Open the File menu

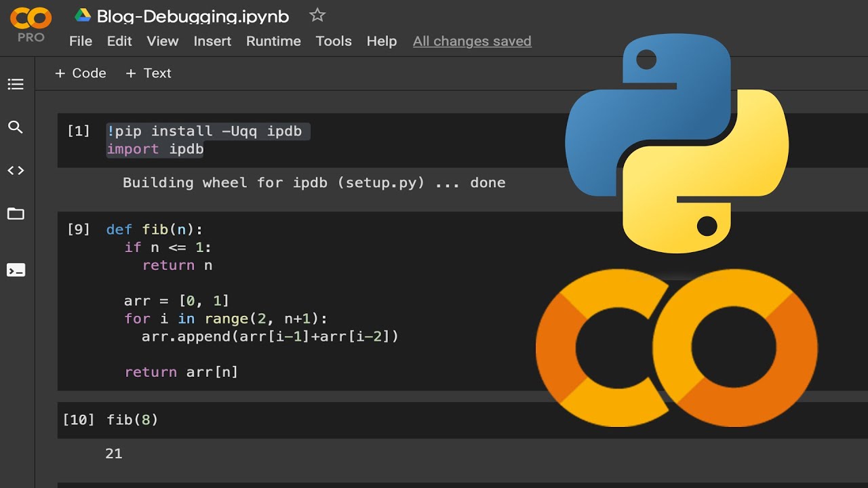tap(81, 41)
